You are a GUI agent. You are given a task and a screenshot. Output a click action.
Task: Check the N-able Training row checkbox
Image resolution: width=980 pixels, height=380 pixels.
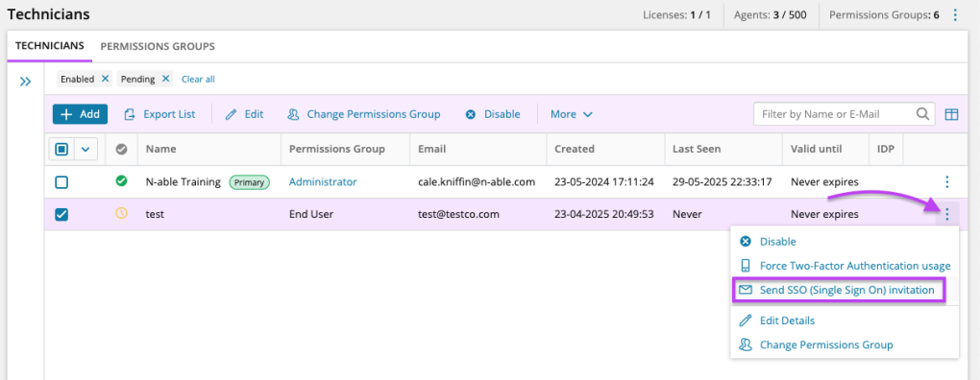click(x=61, y=182)
